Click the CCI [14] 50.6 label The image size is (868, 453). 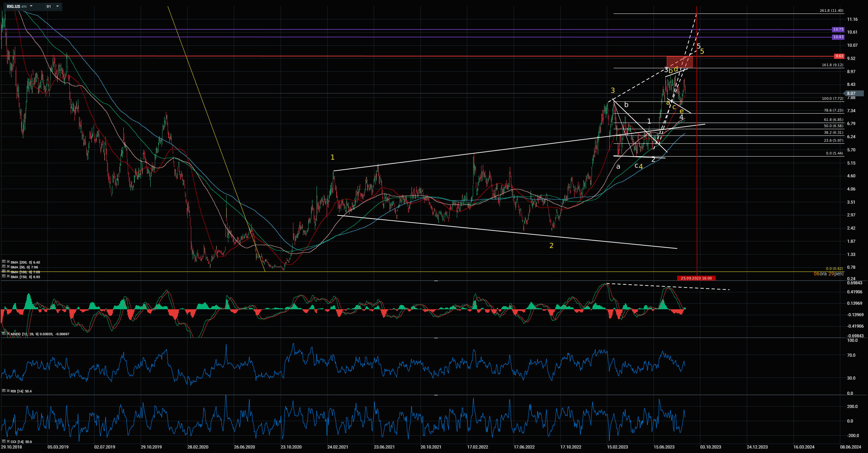coord(21,442)
